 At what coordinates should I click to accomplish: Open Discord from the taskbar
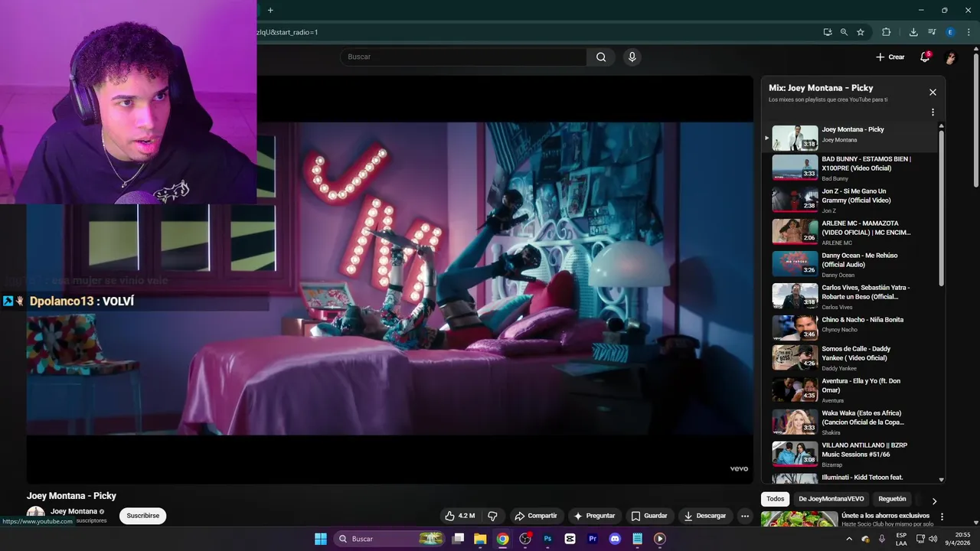[615, 539]
